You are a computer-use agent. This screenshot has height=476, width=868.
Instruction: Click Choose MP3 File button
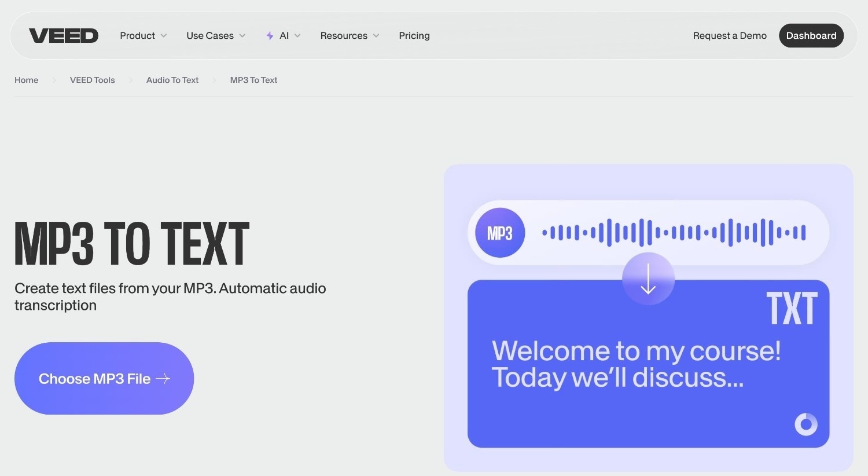(x=104, y=379)
